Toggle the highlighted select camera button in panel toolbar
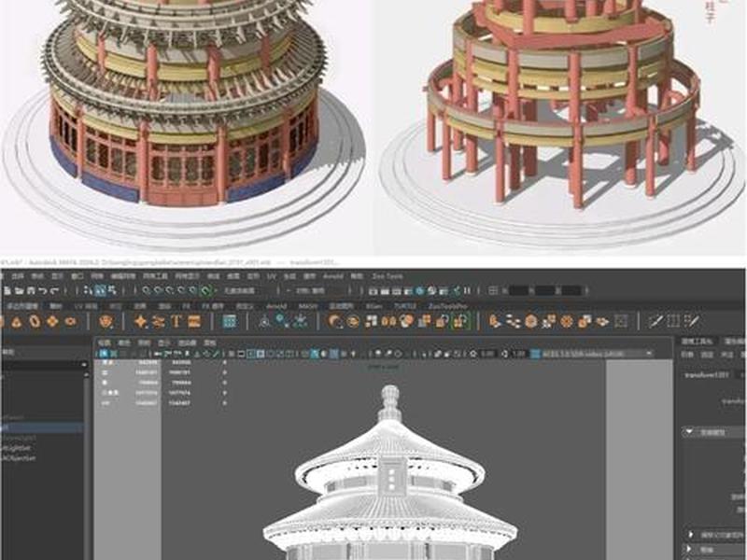This screenshot has height=560, width=747. pos(104,354)
